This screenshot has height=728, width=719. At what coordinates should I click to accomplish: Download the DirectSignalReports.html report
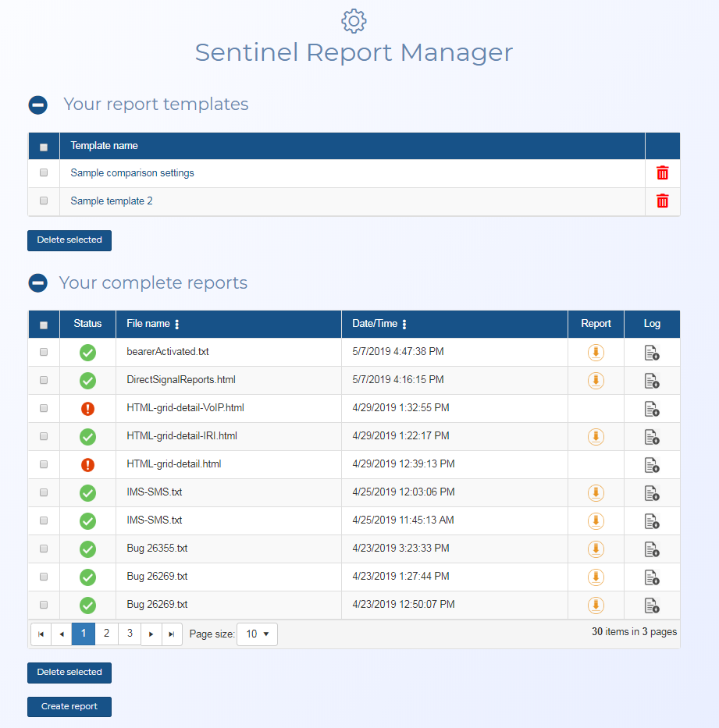click(x=596, y=381)
